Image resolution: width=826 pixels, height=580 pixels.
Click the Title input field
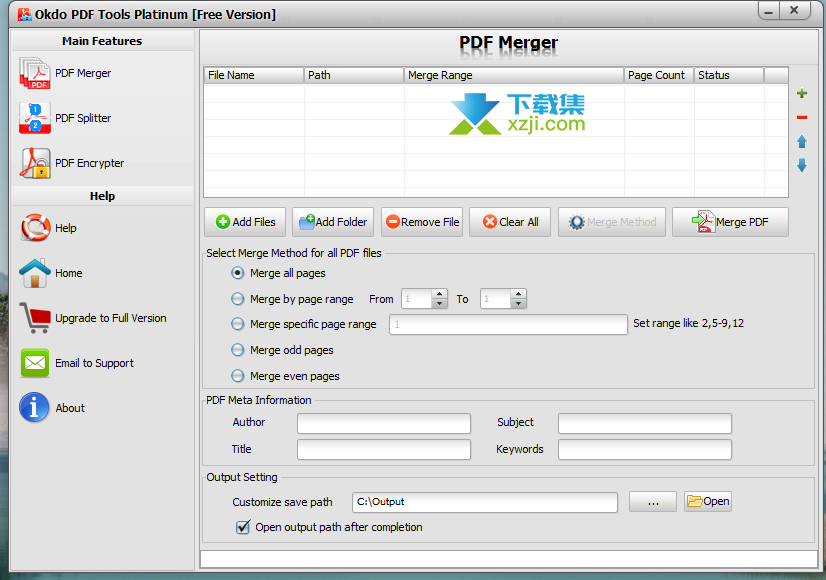tap(384, 449)
